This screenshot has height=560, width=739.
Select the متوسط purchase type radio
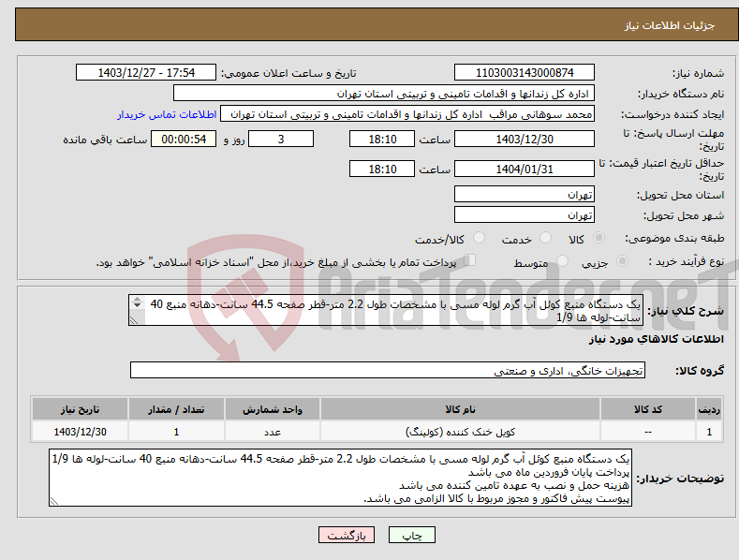[562, 261]
